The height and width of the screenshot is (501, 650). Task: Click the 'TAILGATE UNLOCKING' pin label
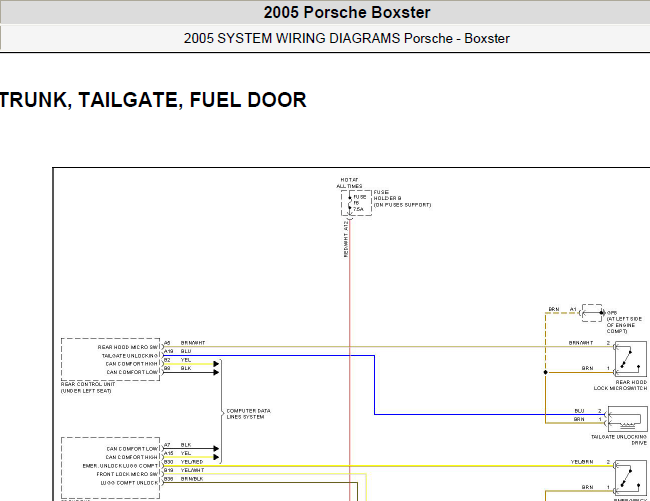[x=129, y=356]
